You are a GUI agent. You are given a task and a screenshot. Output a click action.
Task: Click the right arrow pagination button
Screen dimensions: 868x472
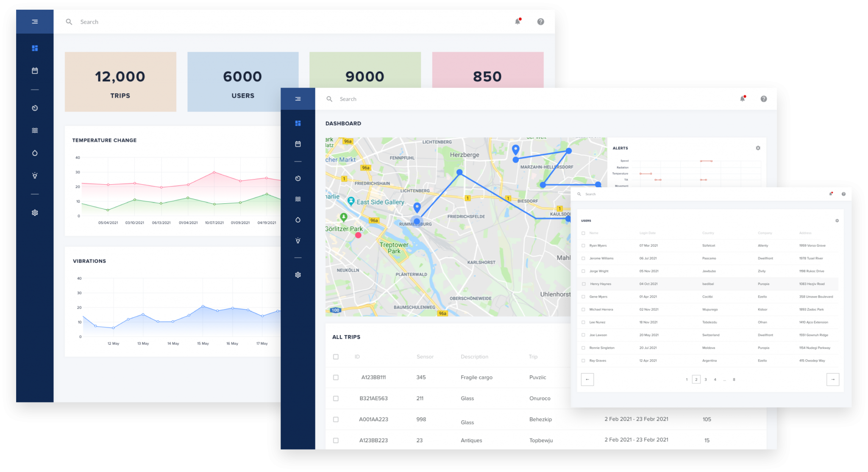[833, 379]
